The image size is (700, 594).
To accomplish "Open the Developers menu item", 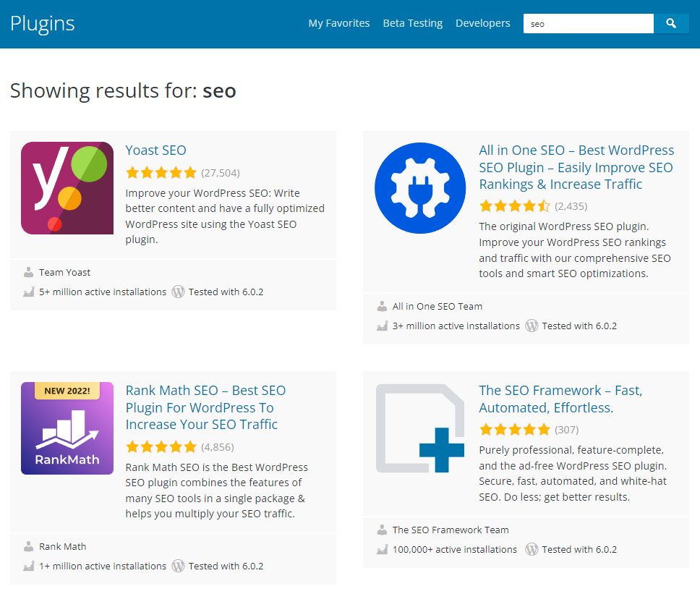I will coord(482,23).
